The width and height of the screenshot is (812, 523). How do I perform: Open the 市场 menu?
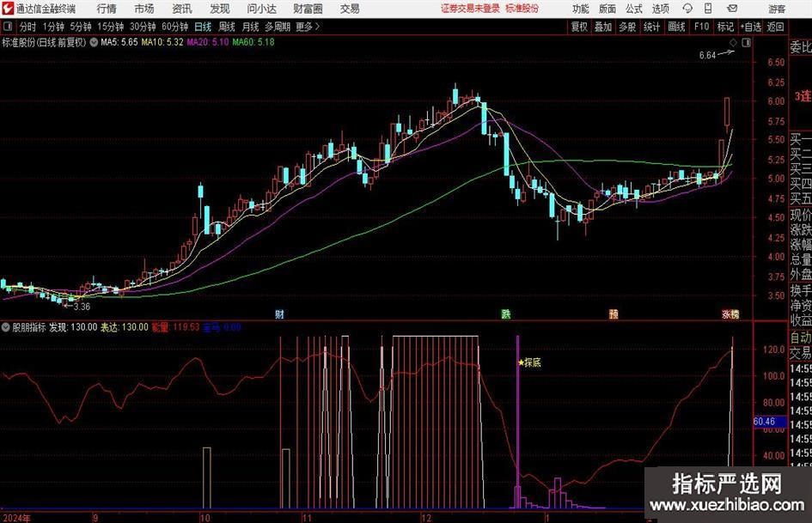tap(144, 9)
